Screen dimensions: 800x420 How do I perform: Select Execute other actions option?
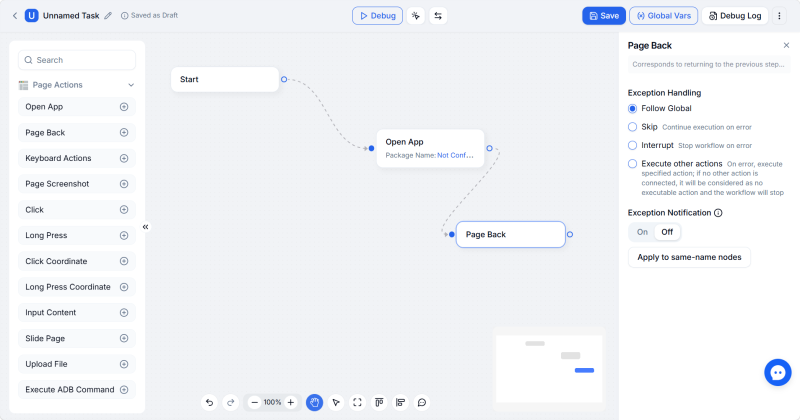(x=632, y=164)
